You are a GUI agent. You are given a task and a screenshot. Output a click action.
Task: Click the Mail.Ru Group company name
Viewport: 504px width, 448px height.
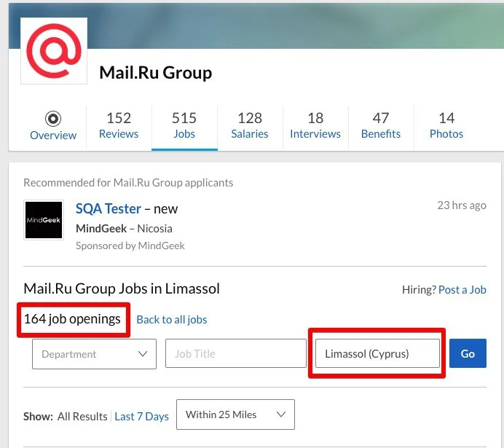pyautogui.click(x=155, y=73)
